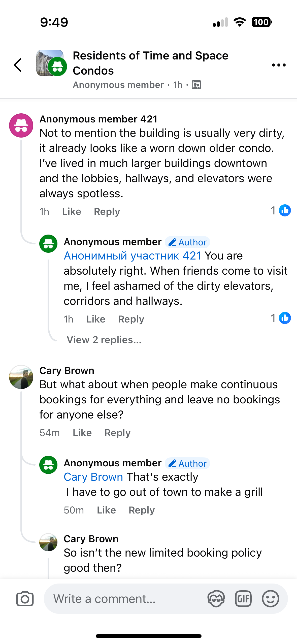297x644 pixels.
Task: Tap the Анонимный участник 421 mention link
Action: [133, 256]
